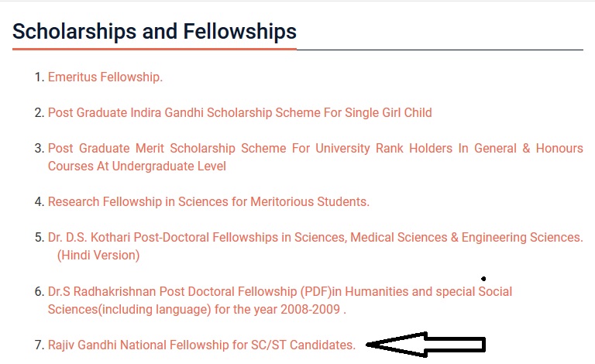Open Dr. D.S. Kothari Post-Doctoral Fellowships link

[x=315, y=238]
